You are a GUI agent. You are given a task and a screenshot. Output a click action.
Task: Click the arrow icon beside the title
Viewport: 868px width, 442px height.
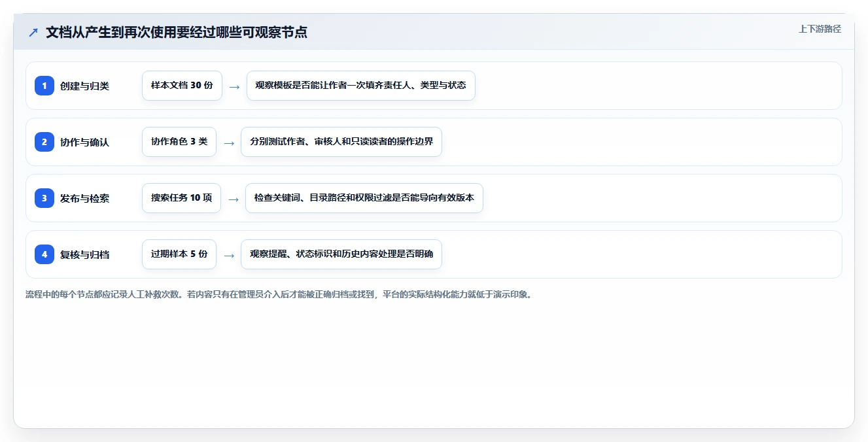[33, 33]
